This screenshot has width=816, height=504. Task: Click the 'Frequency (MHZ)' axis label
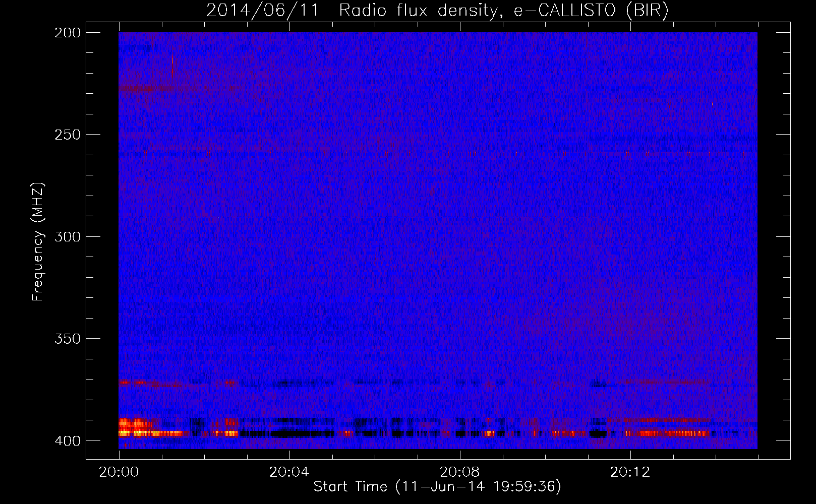(38, 241)
